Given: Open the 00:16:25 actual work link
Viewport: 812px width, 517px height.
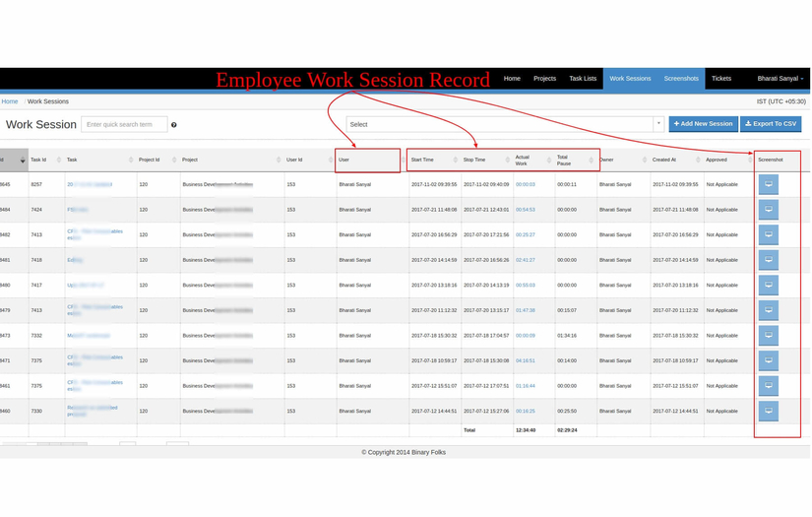Looking at the screenshot, I should click(526, 411).
